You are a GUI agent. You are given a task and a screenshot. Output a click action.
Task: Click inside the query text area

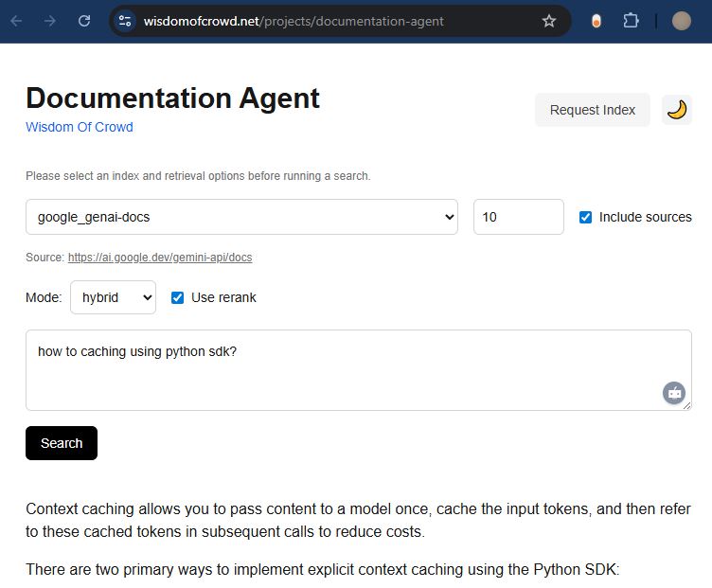341,369
